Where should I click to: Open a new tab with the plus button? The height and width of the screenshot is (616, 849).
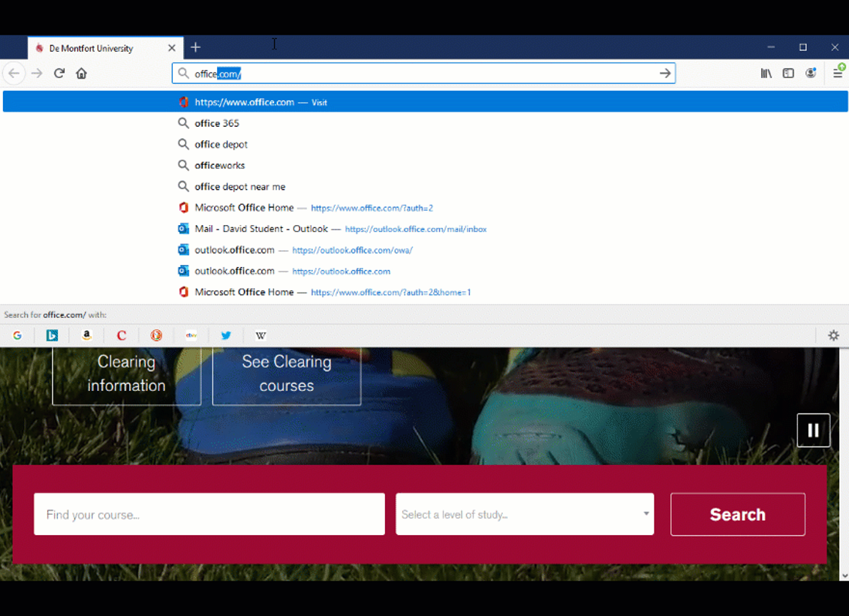point(195,47)
